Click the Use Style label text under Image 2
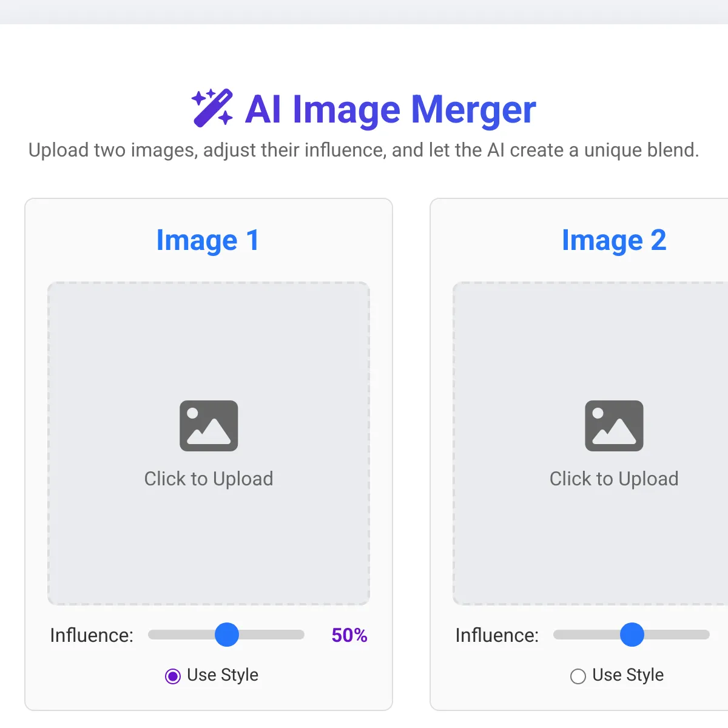Screen dimensions: 728x728 coord(628,675)
